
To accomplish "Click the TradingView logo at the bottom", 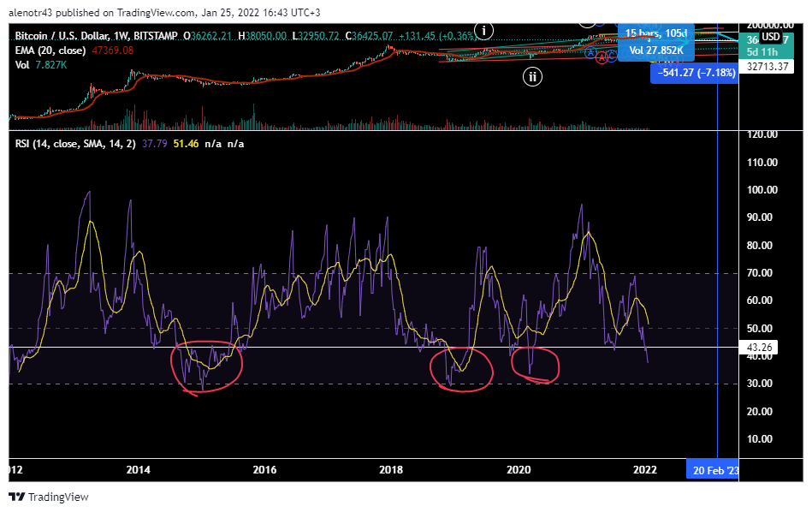I will point(49,497).
